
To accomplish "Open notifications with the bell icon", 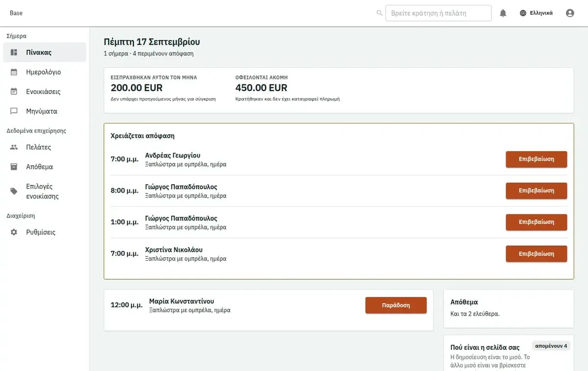I will pos(503,13).
